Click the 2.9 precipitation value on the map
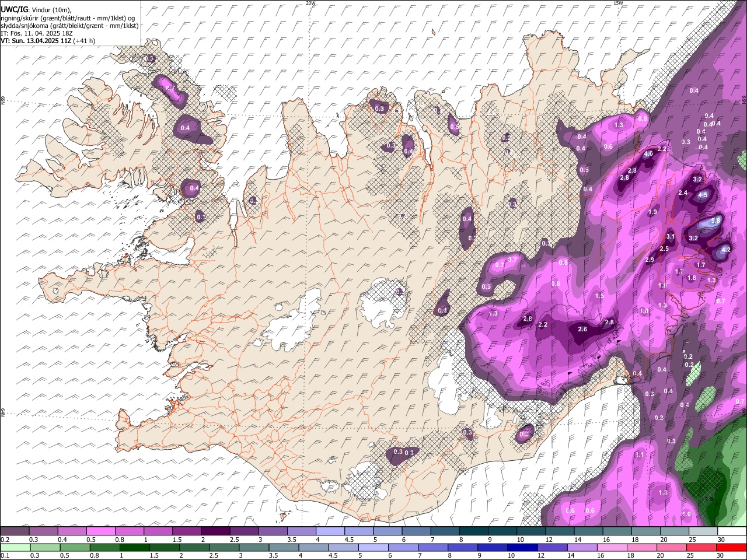This screenshot has height=560, width=747. [650, 260]
